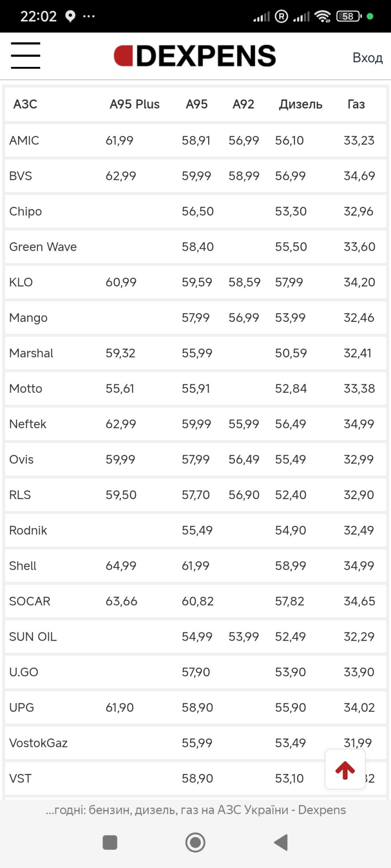Viewport: 391px width, 868px height.
Task: Tap the page title bar at bottom
Action: [x=195, y=810]
